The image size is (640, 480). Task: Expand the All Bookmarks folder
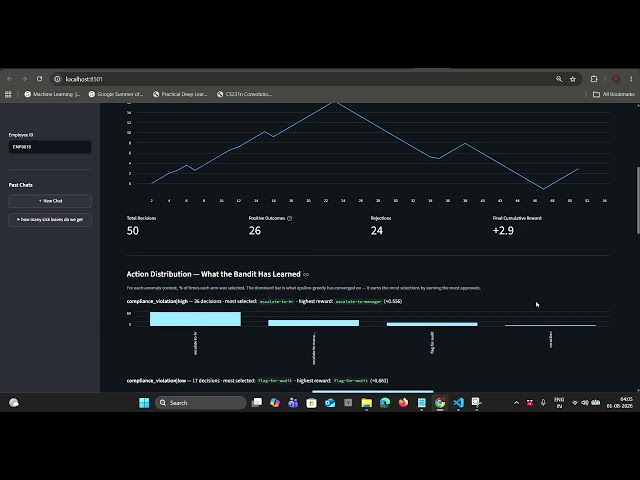(x=613, y=94)
